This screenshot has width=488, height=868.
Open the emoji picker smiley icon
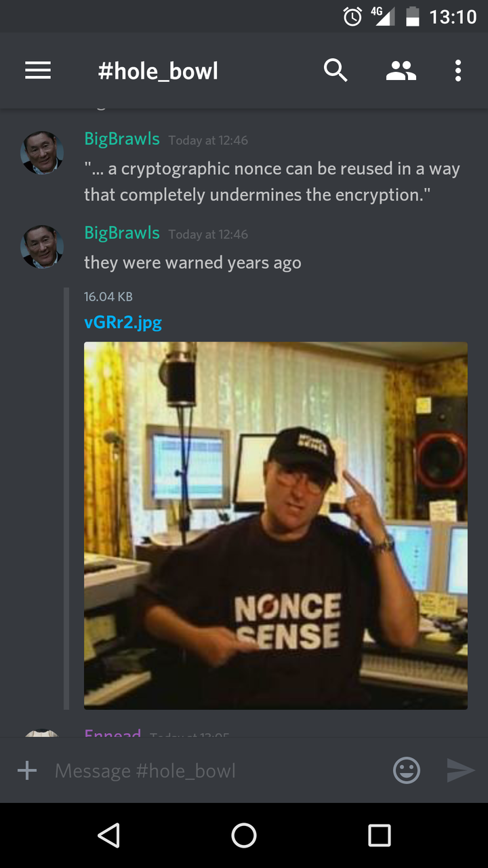click(407, 770)
